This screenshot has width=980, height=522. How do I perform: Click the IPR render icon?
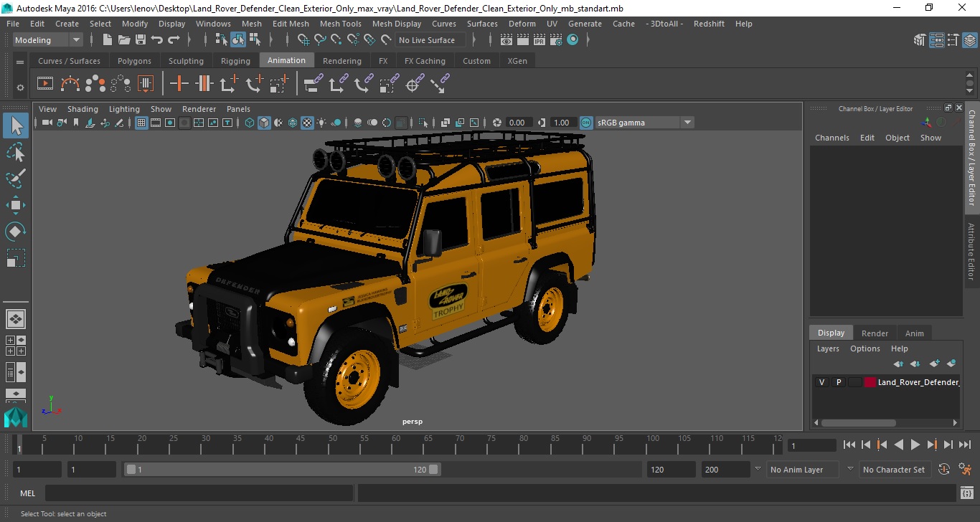(540, 40)
